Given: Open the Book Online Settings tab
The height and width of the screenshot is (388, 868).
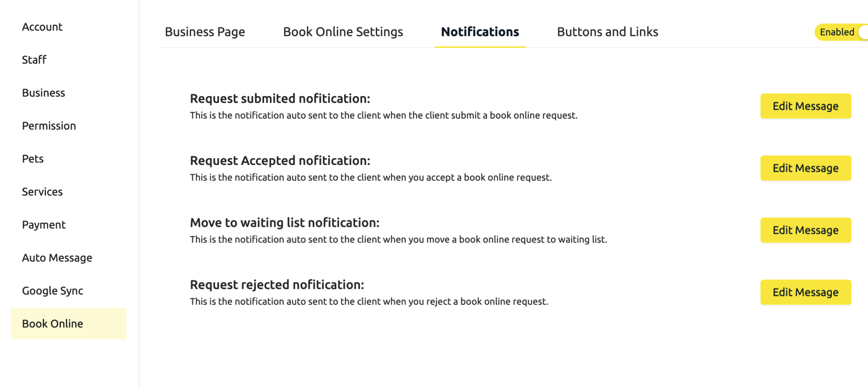Looking at the screenshot, I should point(343,31).
